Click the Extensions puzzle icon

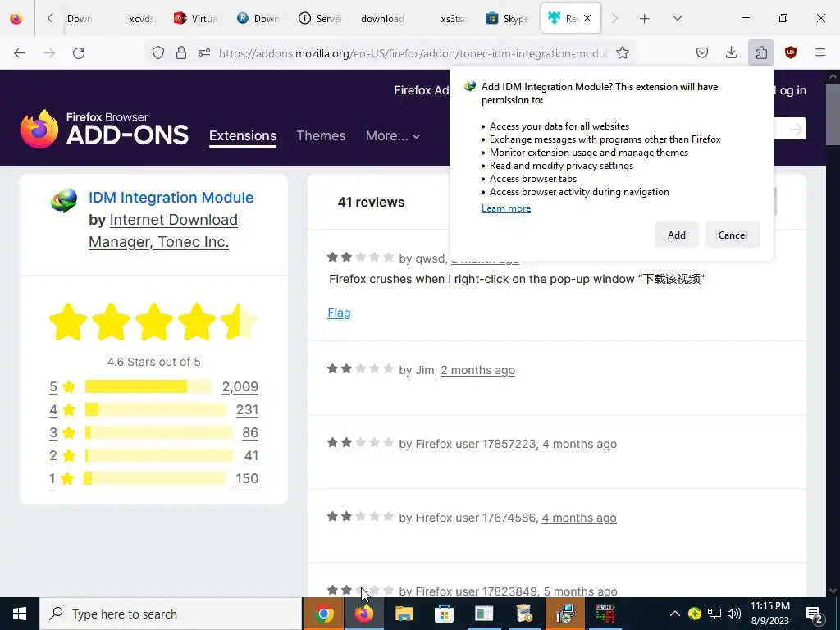[x=761, y=52]
